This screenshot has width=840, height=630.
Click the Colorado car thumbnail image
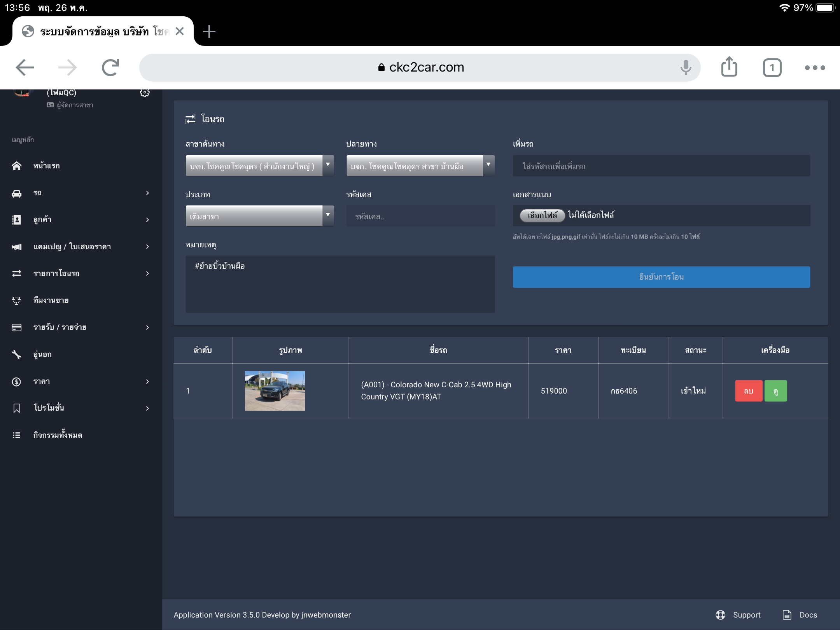(x=275, y=391)
